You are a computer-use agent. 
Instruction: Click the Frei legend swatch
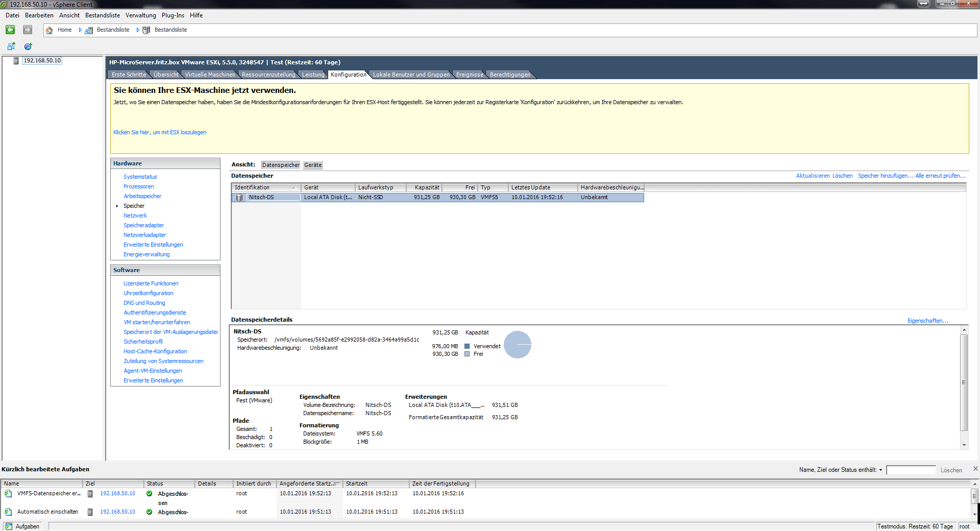pos(467,354)
